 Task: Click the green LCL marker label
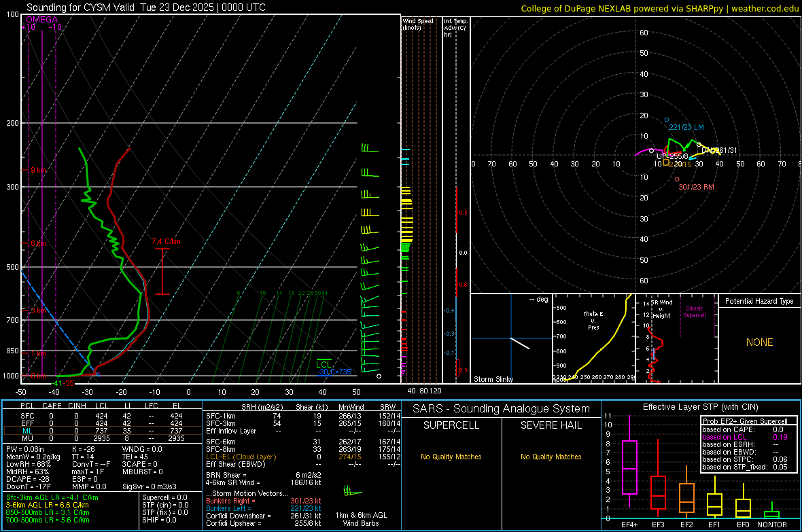[x=324, y=364]
